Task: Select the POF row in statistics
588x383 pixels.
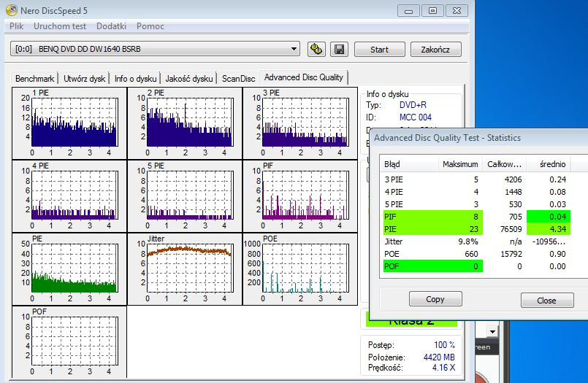Action: pos(476,266)
